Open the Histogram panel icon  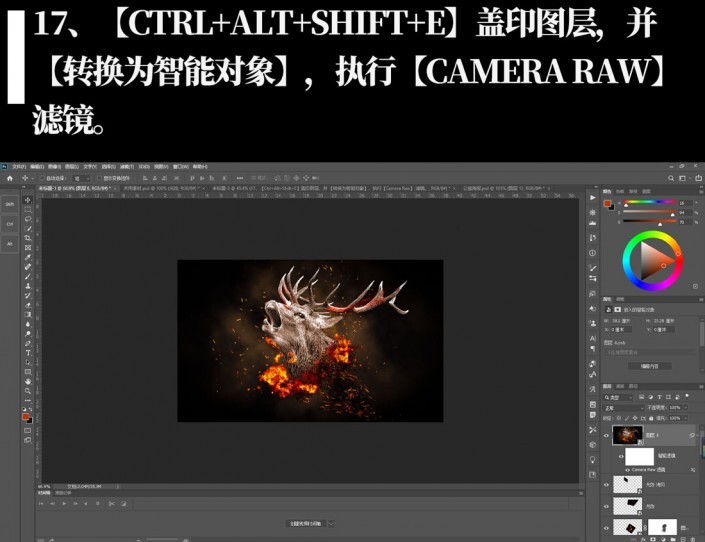pos(593,223)
